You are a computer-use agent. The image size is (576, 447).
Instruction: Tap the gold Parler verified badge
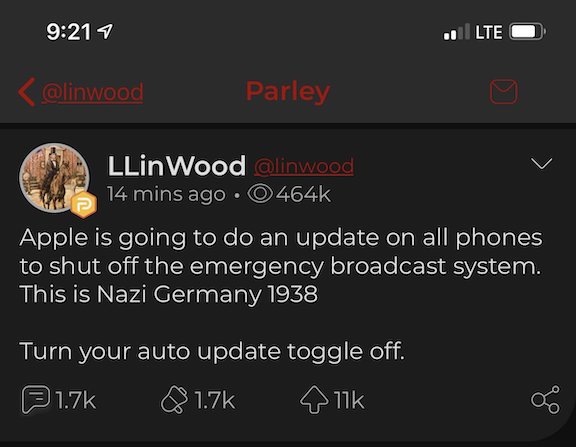tap(84, 205)
